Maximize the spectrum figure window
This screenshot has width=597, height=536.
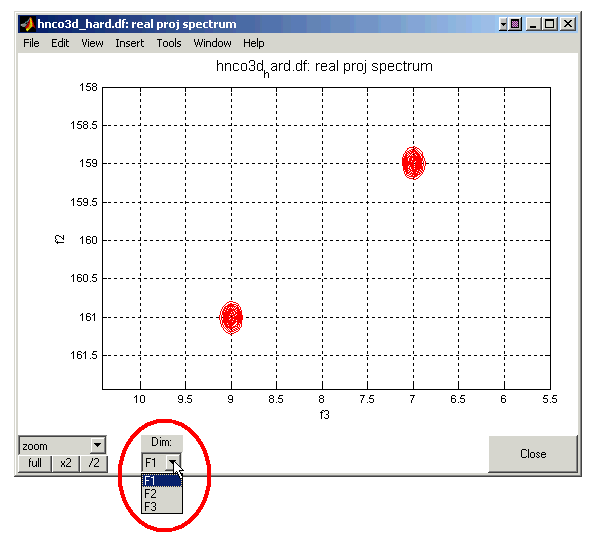coord(549,24)
